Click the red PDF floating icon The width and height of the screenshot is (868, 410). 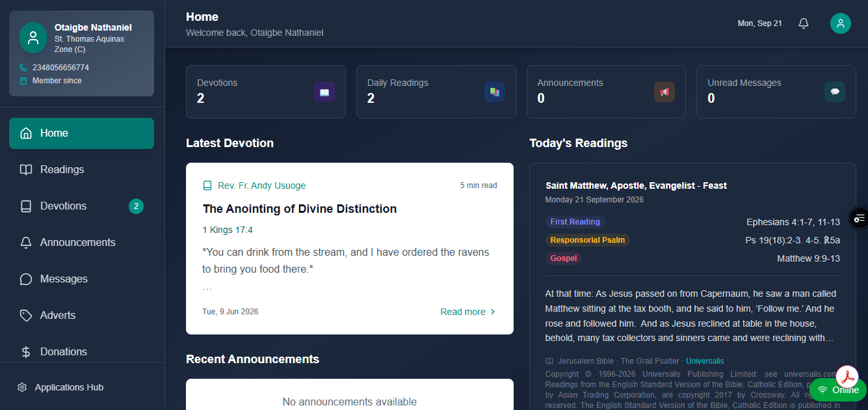coord(847,376)
